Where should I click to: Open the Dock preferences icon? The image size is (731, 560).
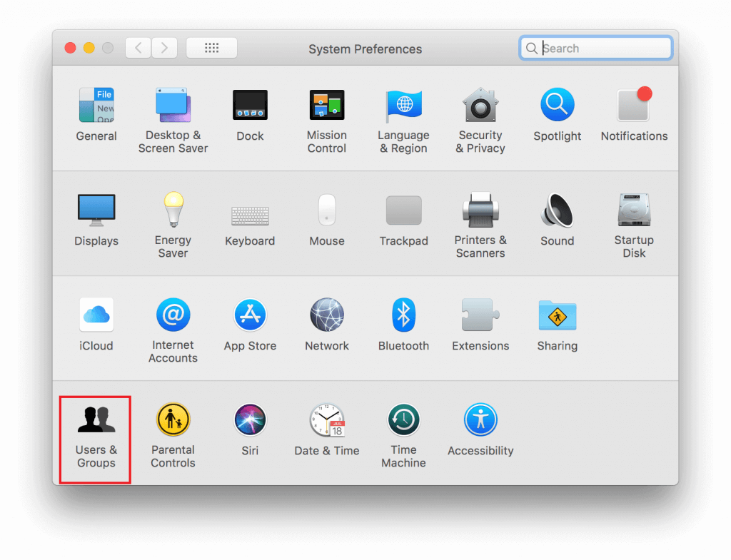click(x=250, y=106)
